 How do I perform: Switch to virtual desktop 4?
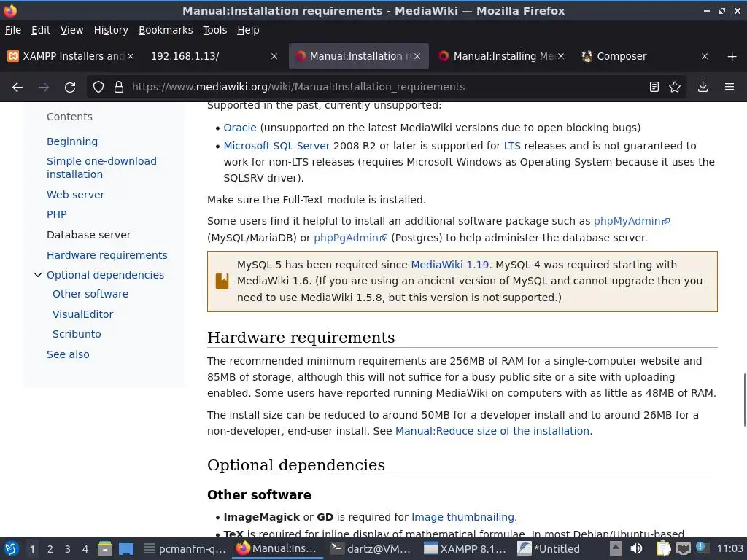coord(85,549)
